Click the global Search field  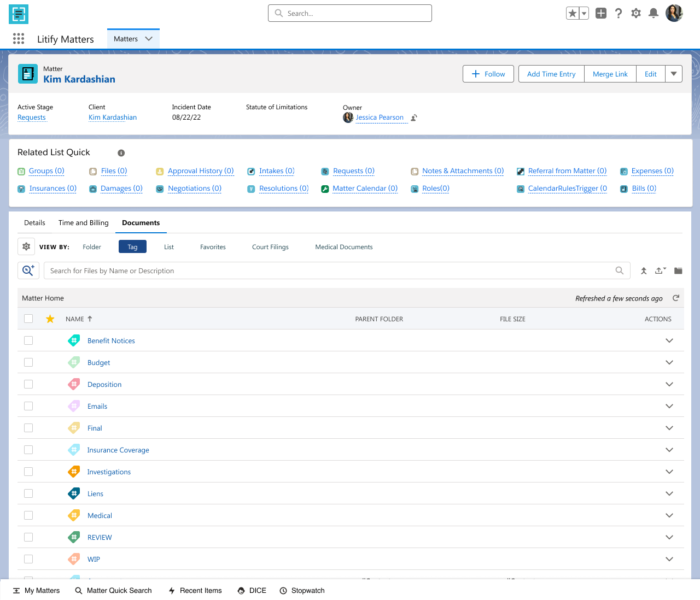click(350, 13)
